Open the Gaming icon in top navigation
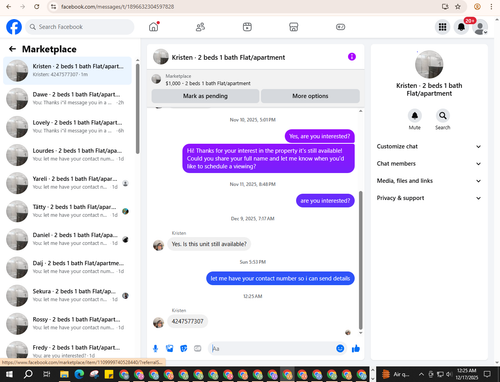This screenshot has height=382, width=500. (x=340, y=27)
